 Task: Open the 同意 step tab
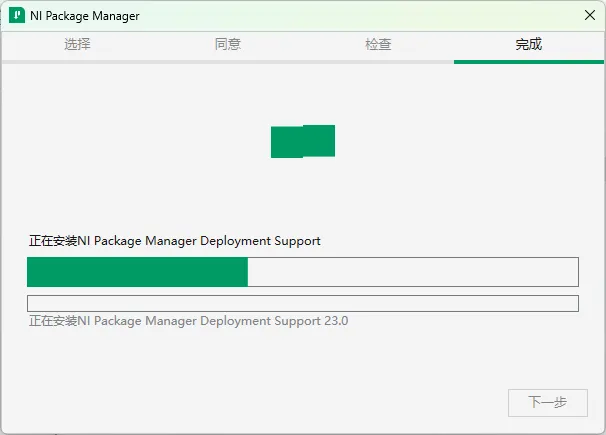point(228,44)
